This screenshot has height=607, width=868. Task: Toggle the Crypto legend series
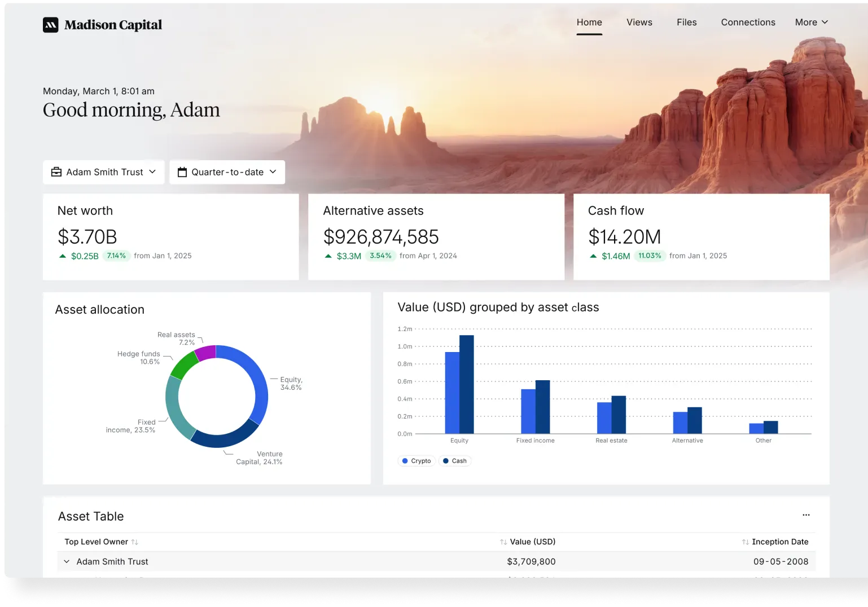point(417,461)
